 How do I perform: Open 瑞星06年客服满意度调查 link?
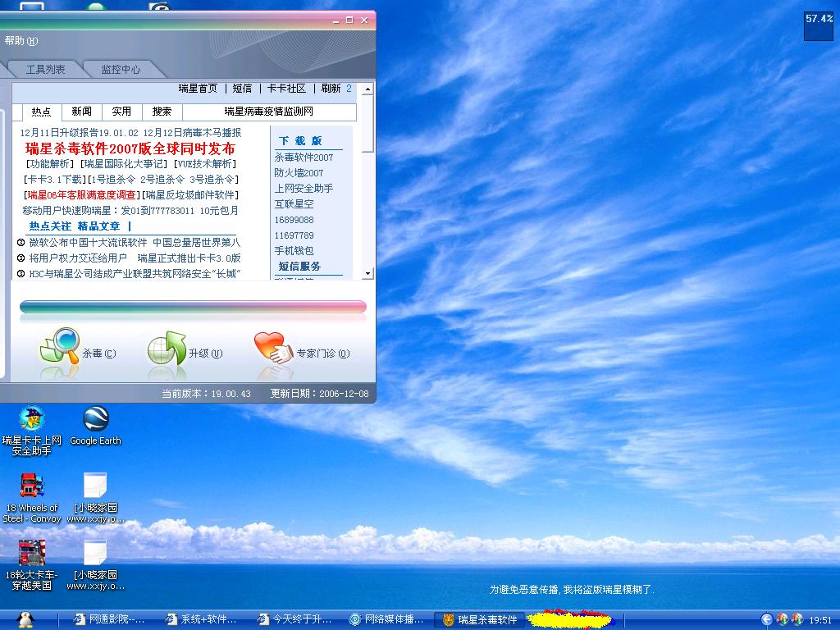point(82,195)
